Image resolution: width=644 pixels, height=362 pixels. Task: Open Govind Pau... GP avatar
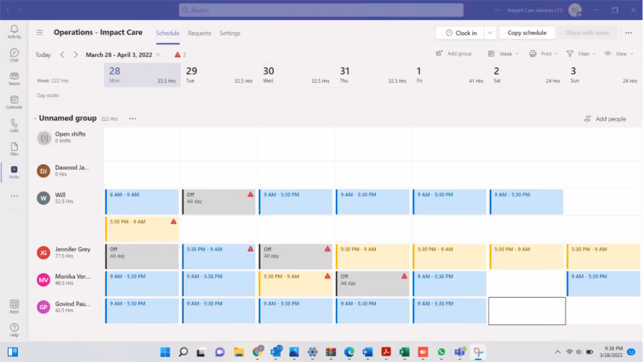(44, 307)
